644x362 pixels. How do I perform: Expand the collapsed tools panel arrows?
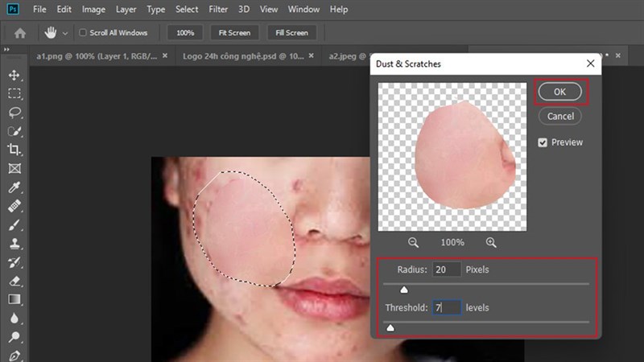(x=6, y=50)
